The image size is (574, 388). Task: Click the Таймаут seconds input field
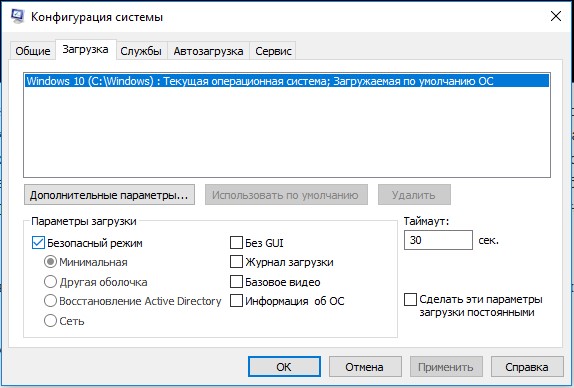(438, 240)
